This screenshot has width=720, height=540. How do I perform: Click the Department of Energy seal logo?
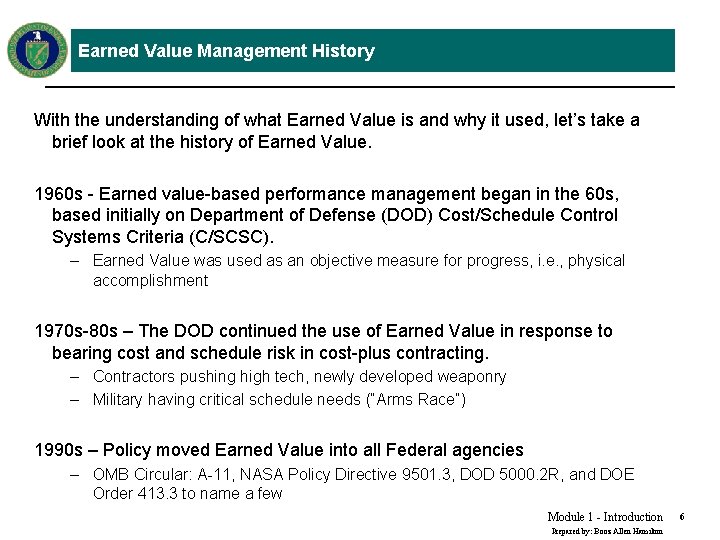pyautogui.click(x=37, y=50)
